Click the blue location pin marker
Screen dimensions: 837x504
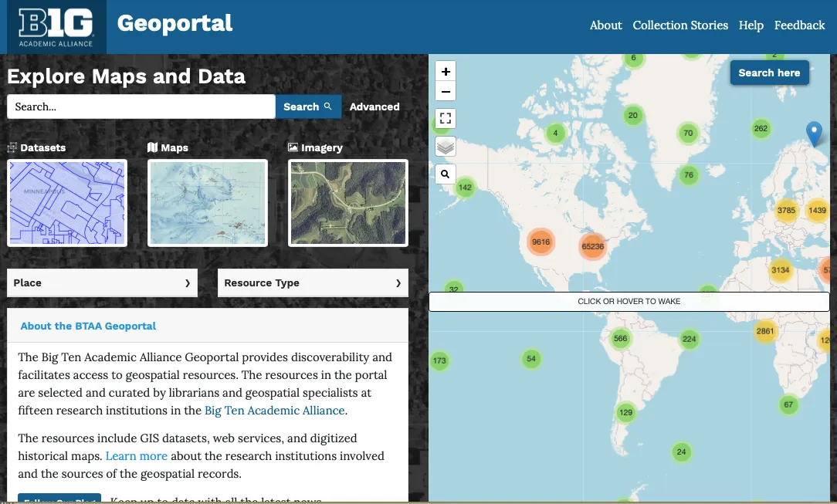point(814,134)
